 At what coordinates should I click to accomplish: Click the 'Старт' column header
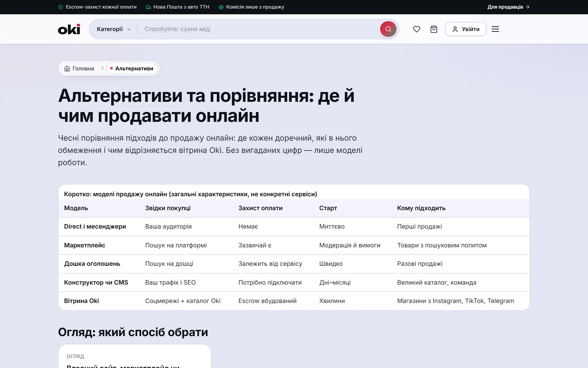328,208
